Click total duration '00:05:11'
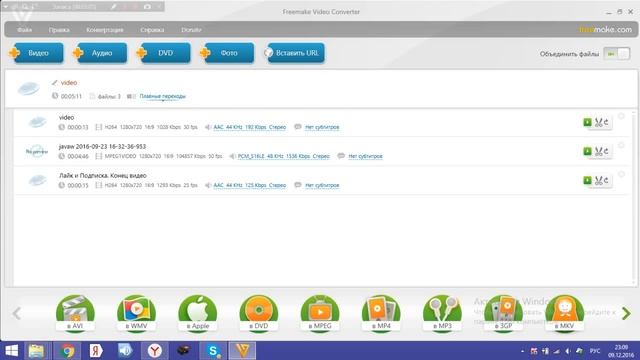 (x=71, y=96)
